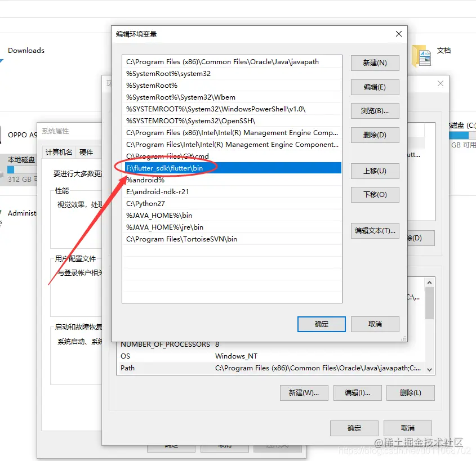Confirm environment variables window with 确定
This screenshot has height=461, width=476.
click(354, 428)
